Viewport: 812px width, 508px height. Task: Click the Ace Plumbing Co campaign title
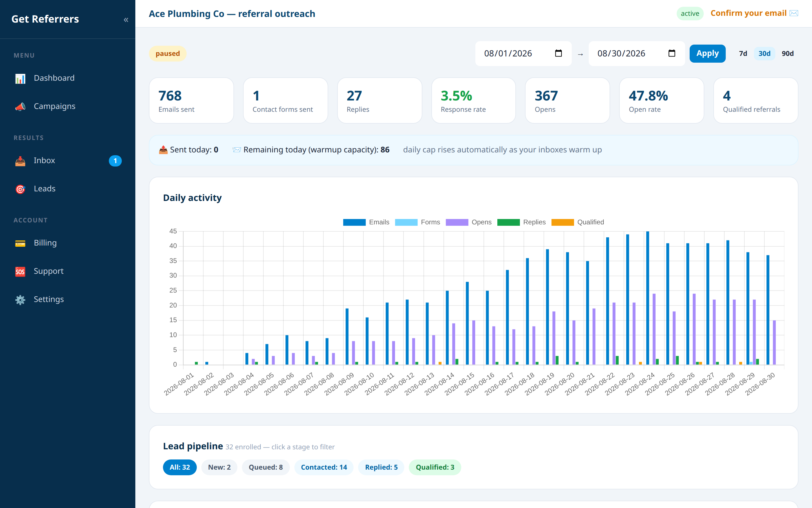click(232, 14)
